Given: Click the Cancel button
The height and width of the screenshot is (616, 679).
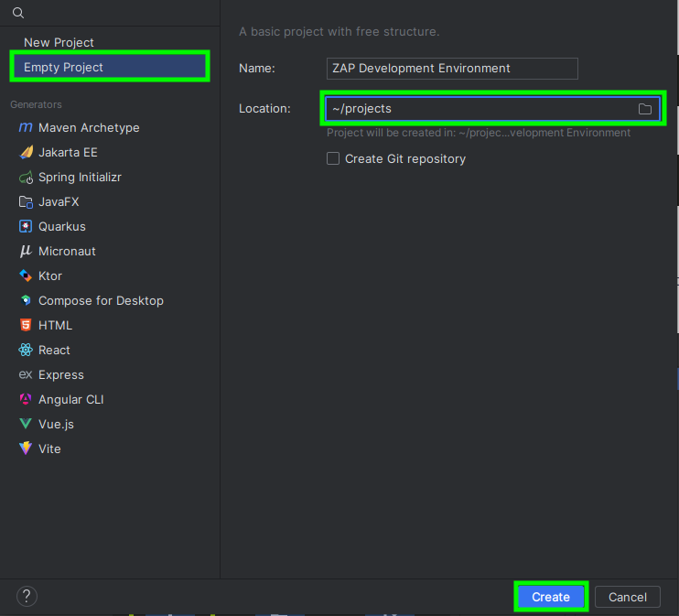Looking at the screenshot, I should pos(628,597).
